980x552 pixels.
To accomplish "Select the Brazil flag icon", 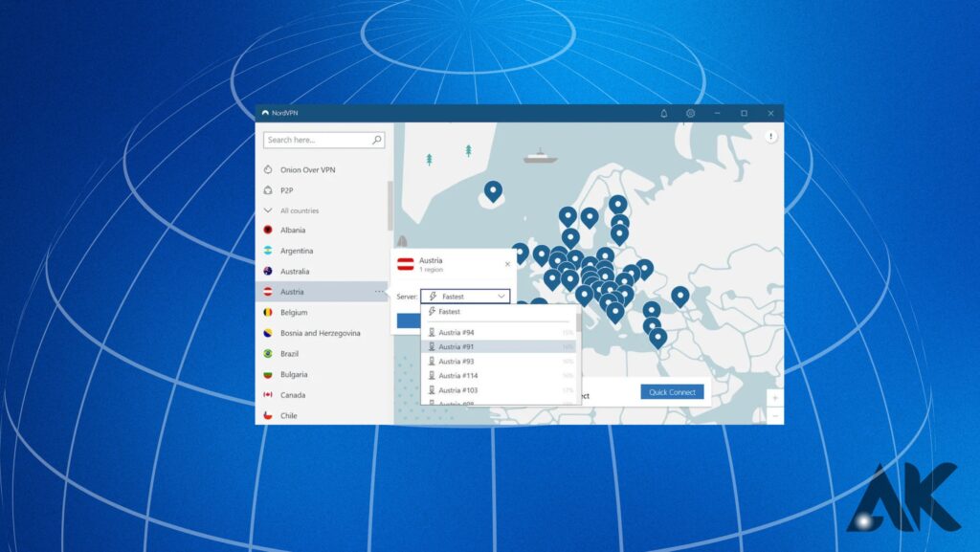I will point(268,353).
